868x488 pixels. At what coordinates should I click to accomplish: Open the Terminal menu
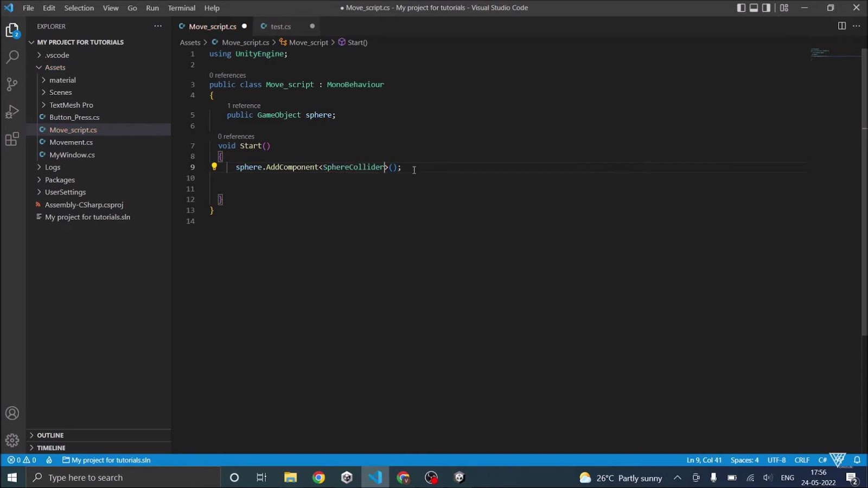click(181, 8)
